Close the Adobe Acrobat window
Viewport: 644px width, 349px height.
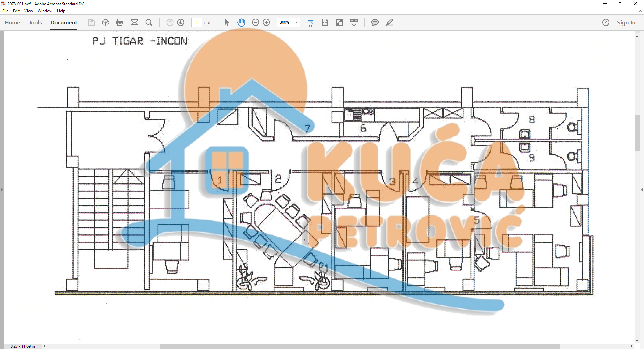click(x=636, y=4)
